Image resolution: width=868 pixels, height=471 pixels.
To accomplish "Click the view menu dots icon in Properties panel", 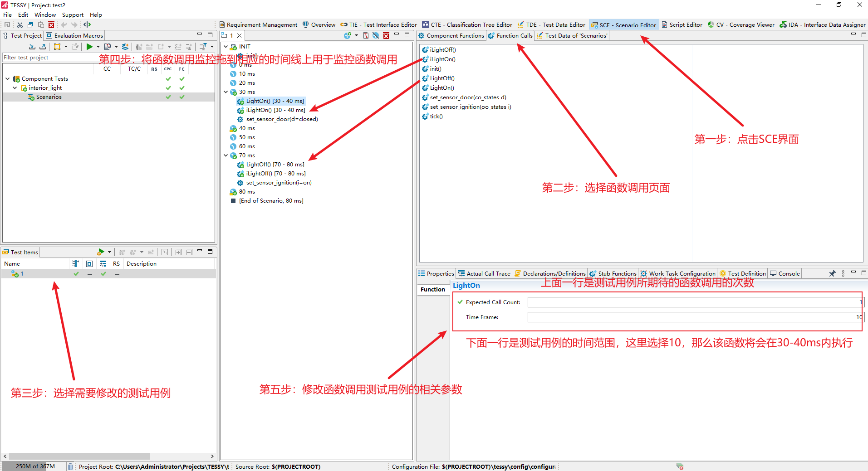I will pos(843,273).
